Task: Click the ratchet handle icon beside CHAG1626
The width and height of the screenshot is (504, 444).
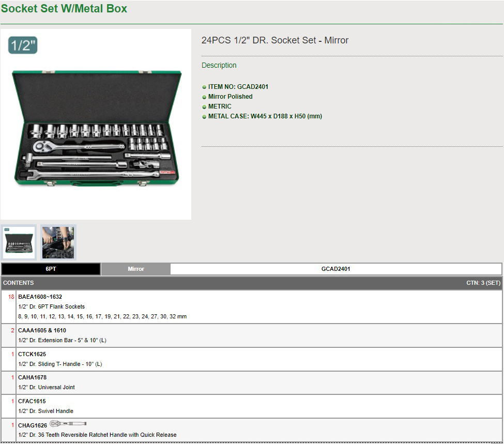Action: tap(68, 423)
